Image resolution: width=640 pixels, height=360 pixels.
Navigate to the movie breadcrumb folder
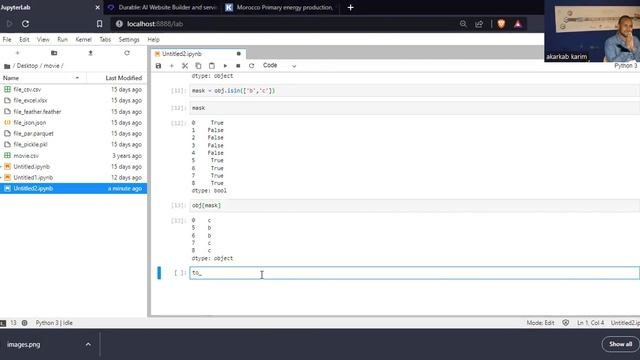(51, 66)
